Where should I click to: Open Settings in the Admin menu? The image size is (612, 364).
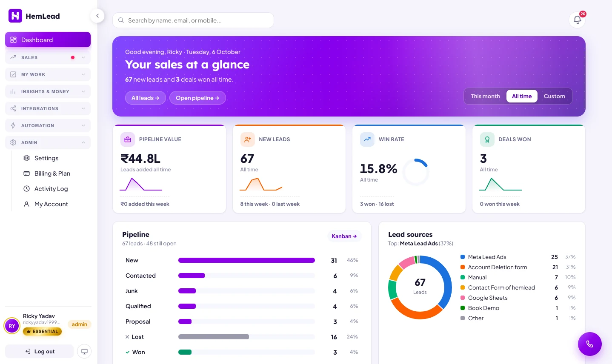54,158
